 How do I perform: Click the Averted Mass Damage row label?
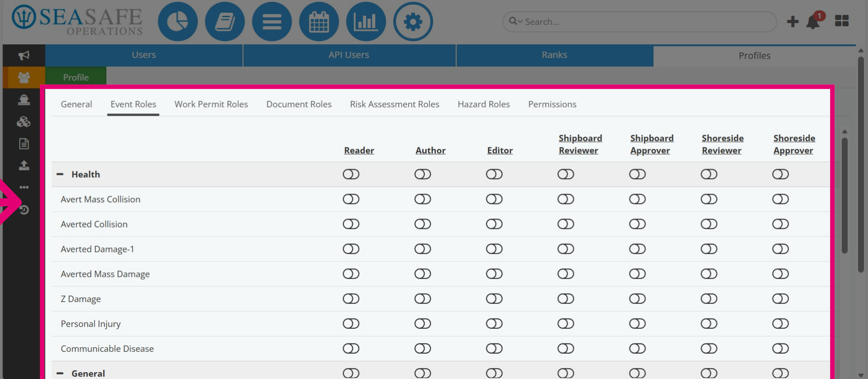[105, 274]
